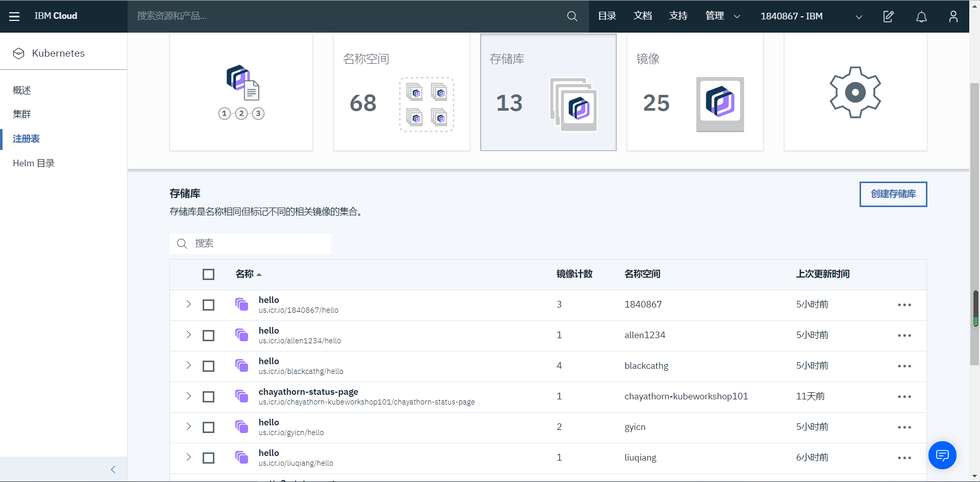980x482 pixels.
Task: Check the chayathorn-status-page row checkbox
Action: pos(208,397)
